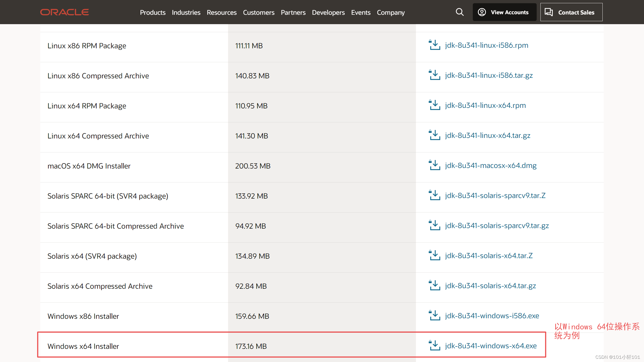The width and height of the screenshot is (644, 362).
Task: Click download icon for solaris-x64.tar.gz
Action: click(x=434, y=286)
